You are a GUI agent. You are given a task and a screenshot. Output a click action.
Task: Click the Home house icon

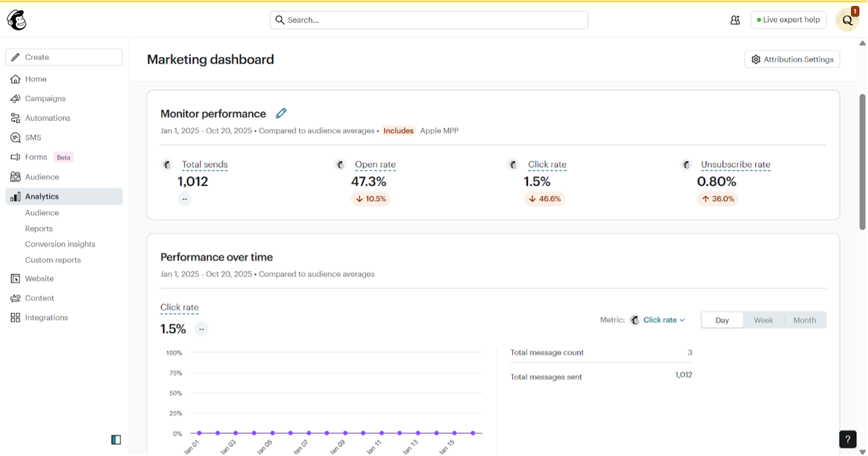tap(15, 79)
